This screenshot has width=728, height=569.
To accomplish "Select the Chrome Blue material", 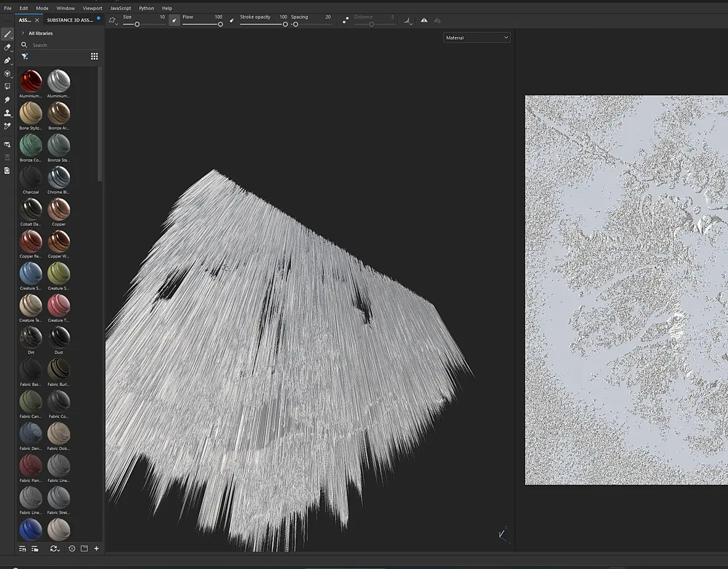I will tap(59, 177).
